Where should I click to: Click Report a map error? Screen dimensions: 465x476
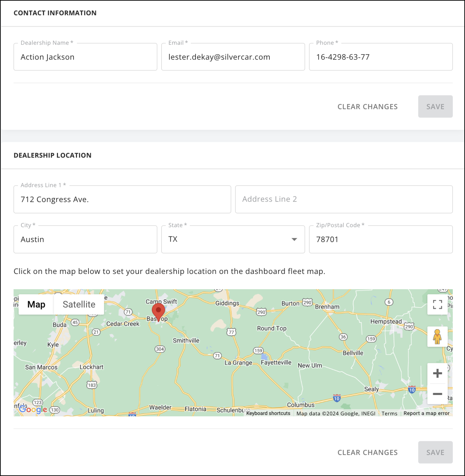coord(426,413)
